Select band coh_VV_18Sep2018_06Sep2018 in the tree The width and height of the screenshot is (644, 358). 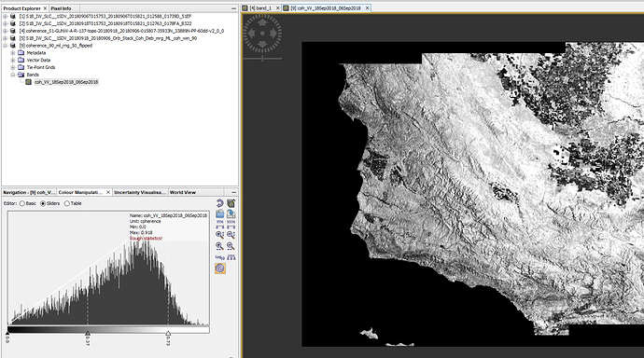click(x=66, y=82)
